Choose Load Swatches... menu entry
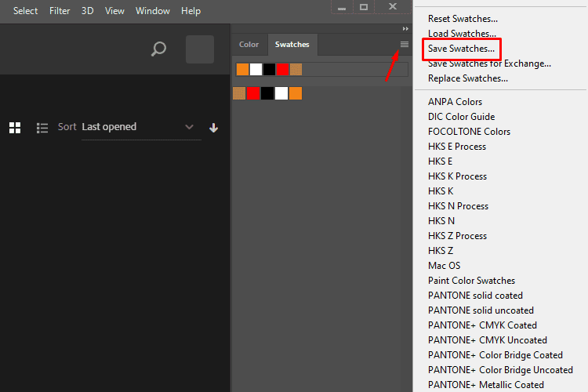The height and width of the screenshot is (392, 588). click(462, 34)
